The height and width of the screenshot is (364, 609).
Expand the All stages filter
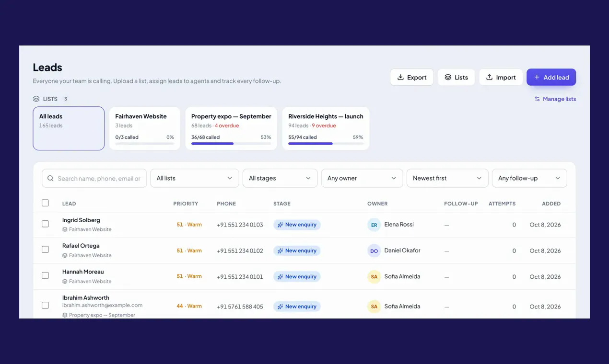tap(280, 178)
